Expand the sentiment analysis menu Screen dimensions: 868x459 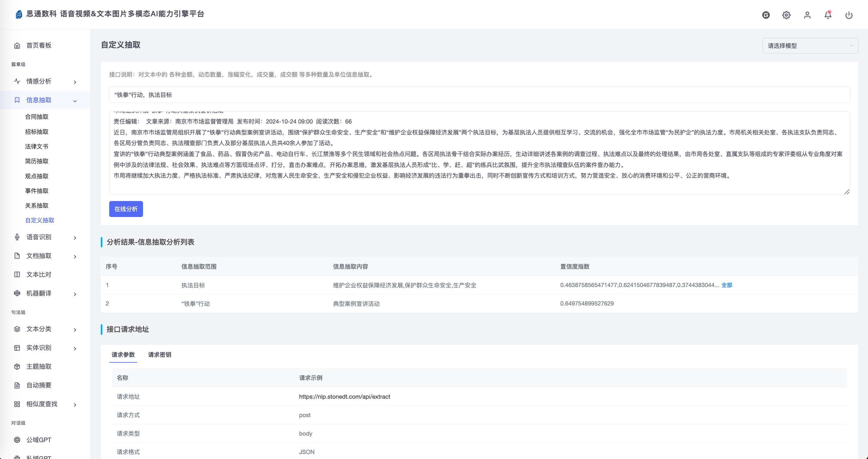coord(75,82)
